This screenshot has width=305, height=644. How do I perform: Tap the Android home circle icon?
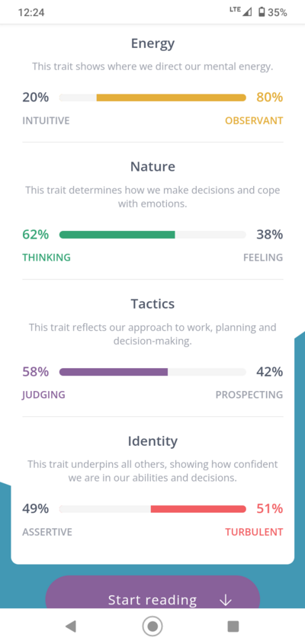[152, 626]
